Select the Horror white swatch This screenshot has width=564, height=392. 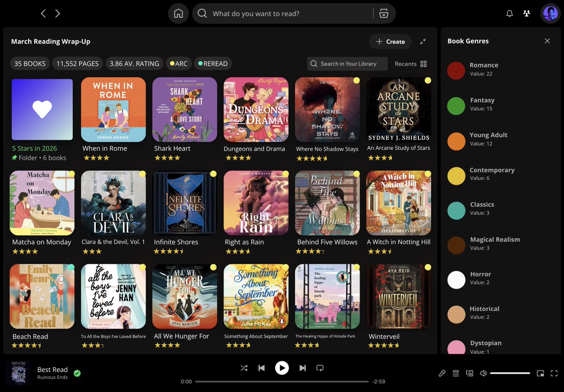point(456,280)
